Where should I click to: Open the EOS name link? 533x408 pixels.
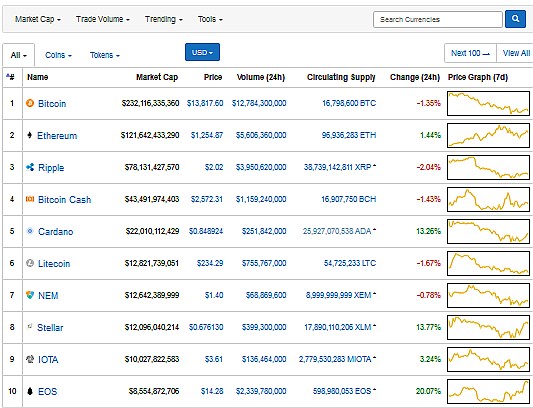pos(47,391)
